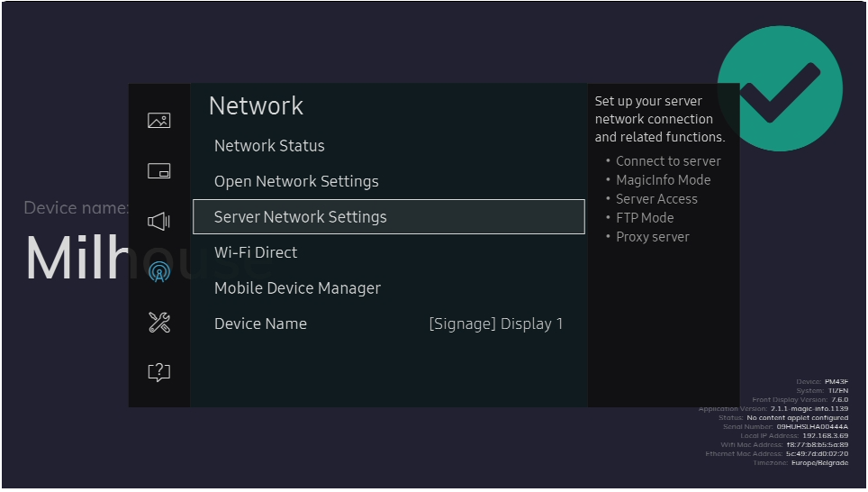Screen dimensions: 868x492
Task: Click the Local IP Address status line
Action: [x=793, y=436]
